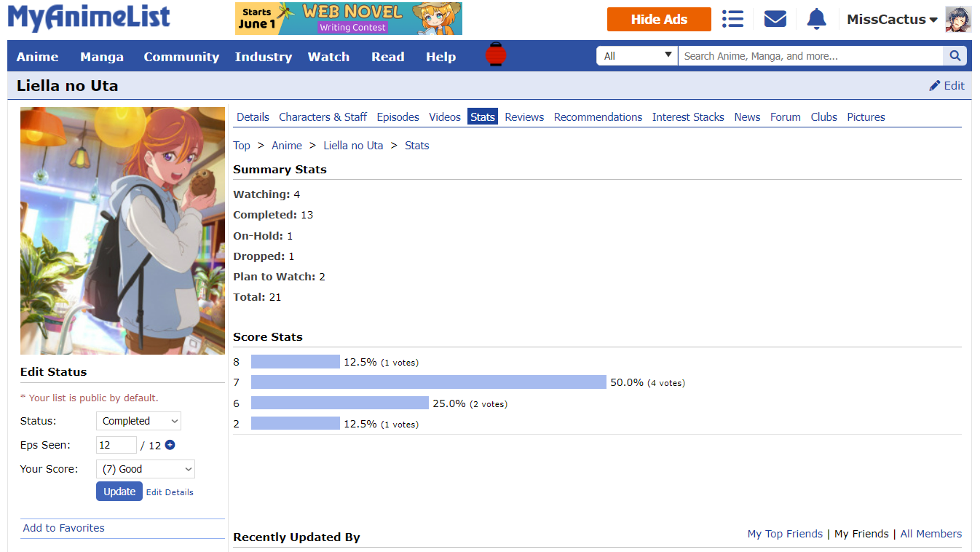Screen dimensions: 980x552
Task: Switch to the Details tab
Action: click(x=253, y=117)
